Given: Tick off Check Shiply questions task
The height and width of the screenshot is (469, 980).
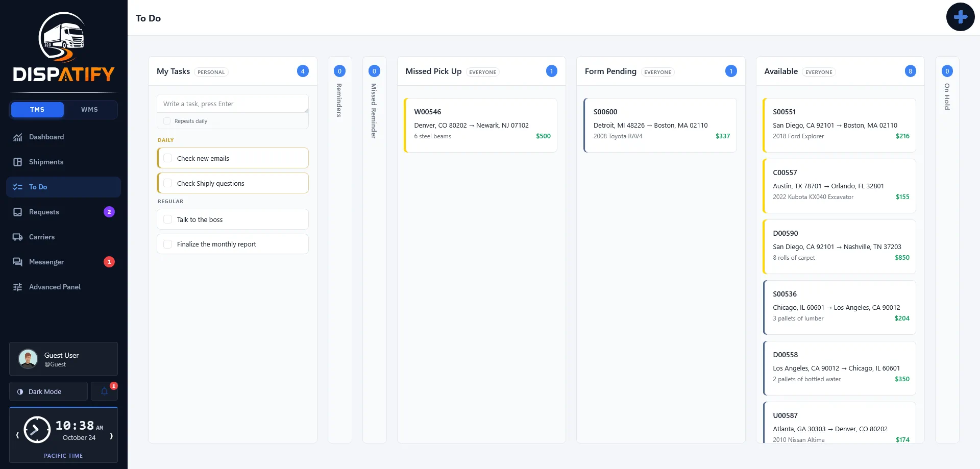Looking at the screenshot, I should pyautogui.click(x=167, y=183).
